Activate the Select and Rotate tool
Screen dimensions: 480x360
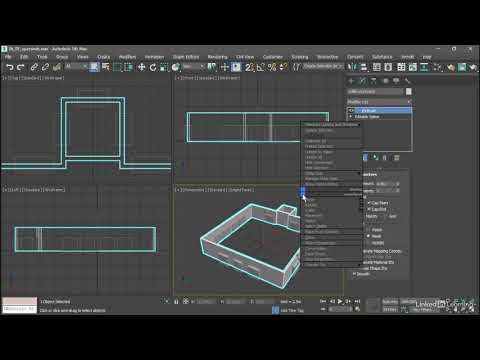point(153,67)
